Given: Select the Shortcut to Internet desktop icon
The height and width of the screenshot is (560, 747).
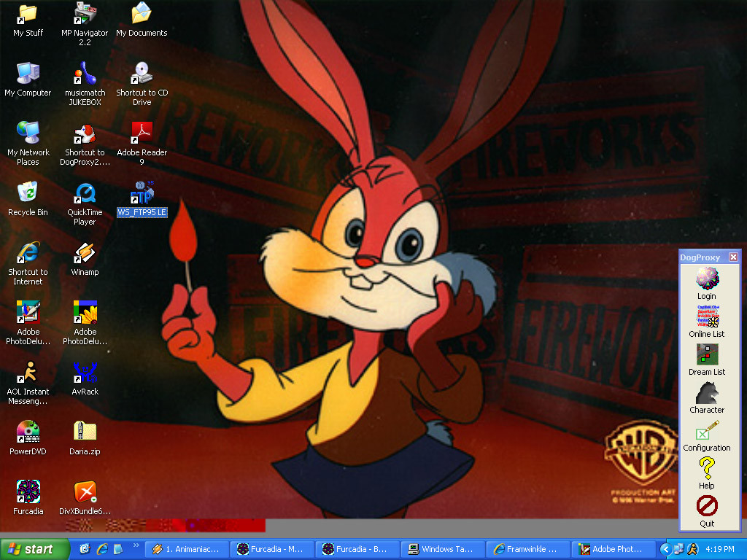Looking at the screenshot, I should point(28,264).
